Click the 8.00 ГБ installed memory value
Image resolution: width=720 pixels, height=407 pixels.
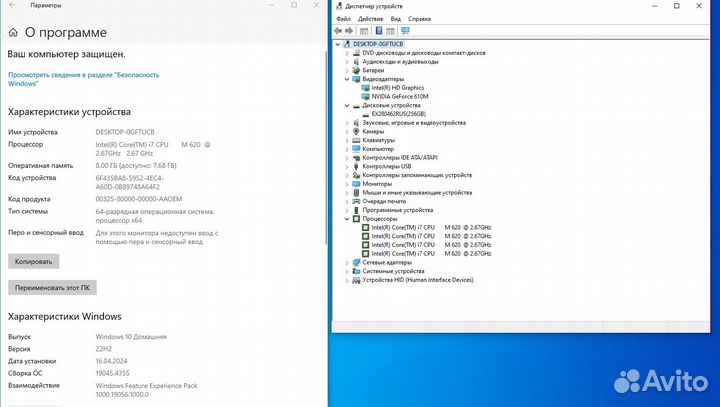pyautogui.click(x=136, y=165)
